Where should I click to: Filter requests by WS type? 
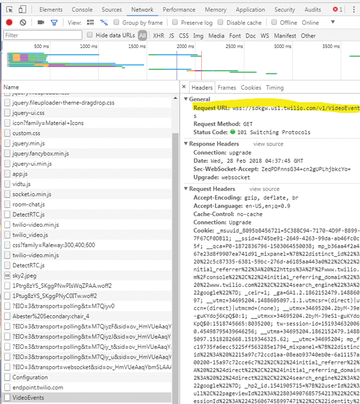pyautogui.click(x=265, y=35)
